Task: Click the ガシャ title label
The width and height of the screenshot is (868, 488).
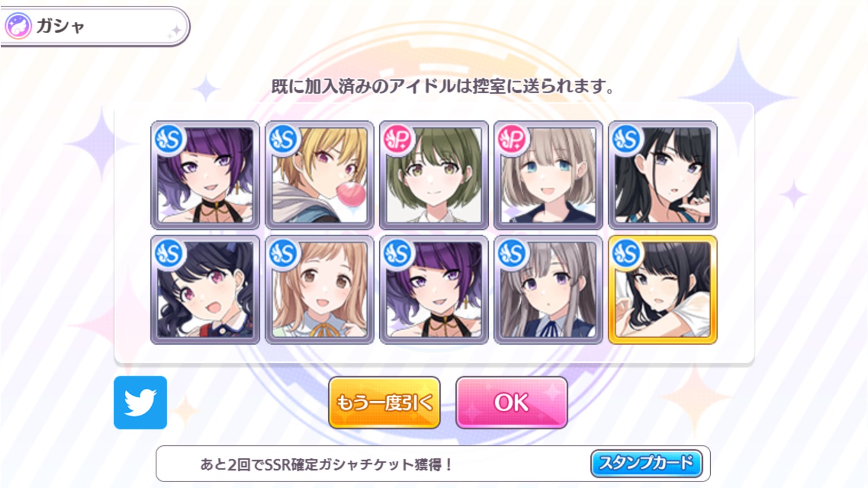Action: (60, 26)
